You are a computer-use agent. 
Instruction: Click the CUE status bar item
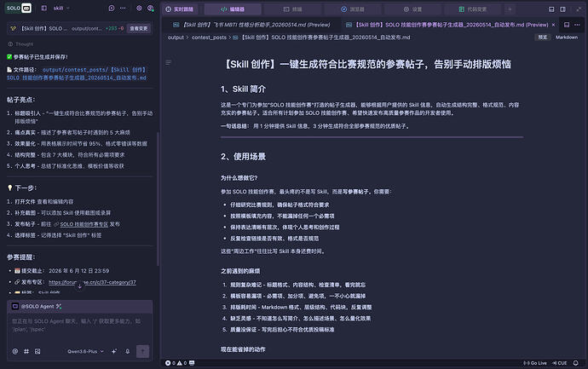coord(560,363)
